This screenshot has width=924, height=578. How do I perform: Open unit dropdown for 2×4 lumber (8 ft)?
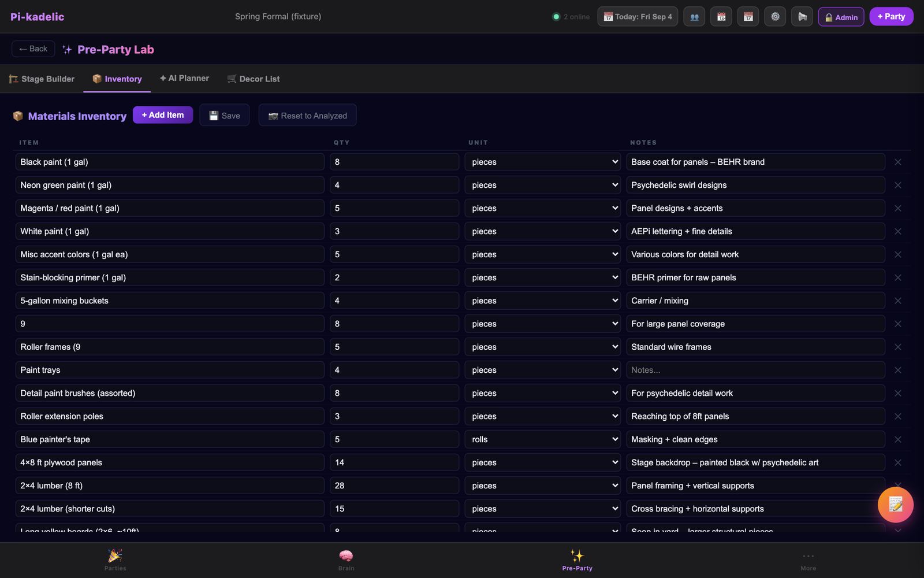542,486
